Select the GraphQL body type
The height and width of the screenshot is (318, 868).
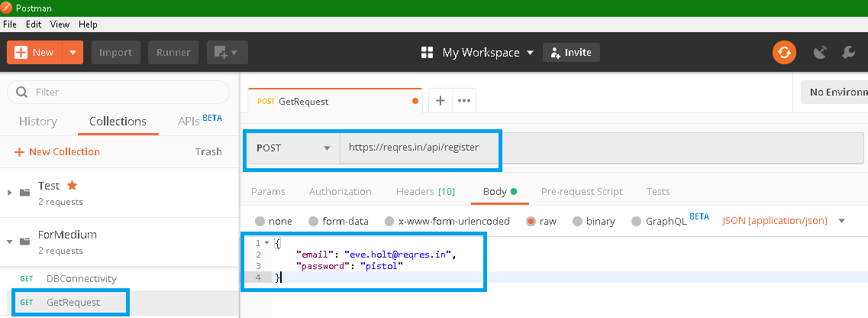coord(636,221)
